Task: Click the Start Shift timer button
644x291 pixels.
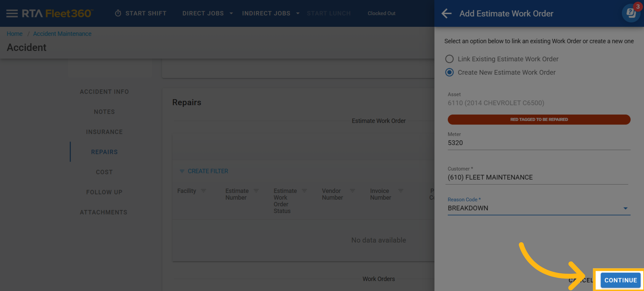Action: point(141,13)
